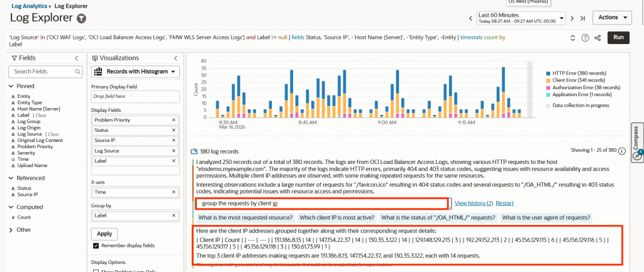The image size is (644, 272).
Task: Open the query help question-mark icon
Action: [x=586, y=38]
